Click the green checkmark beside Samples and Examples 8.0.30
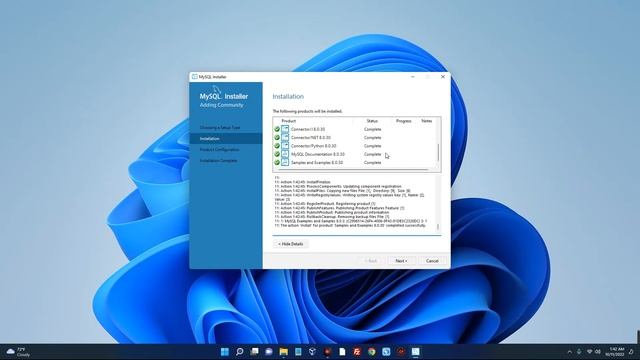Screen dimensions: 640x360 (x=277, y=162)
